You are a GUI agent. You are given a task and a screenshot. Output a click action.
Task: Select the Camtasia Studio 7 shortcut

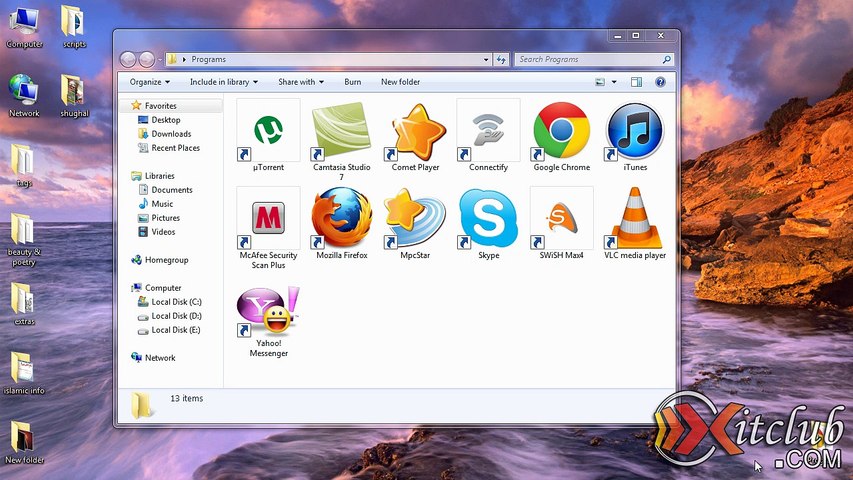[x=342, y=140]
